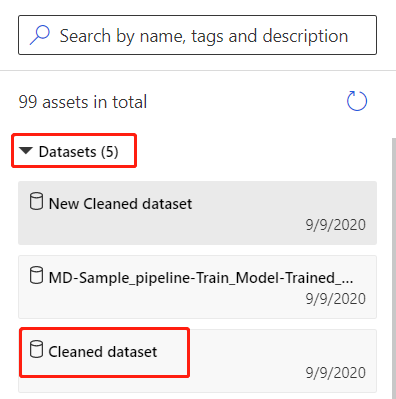The image size is (396, 399).
Task: Click the date under Cleaned dataset
Action: [336, 373]
